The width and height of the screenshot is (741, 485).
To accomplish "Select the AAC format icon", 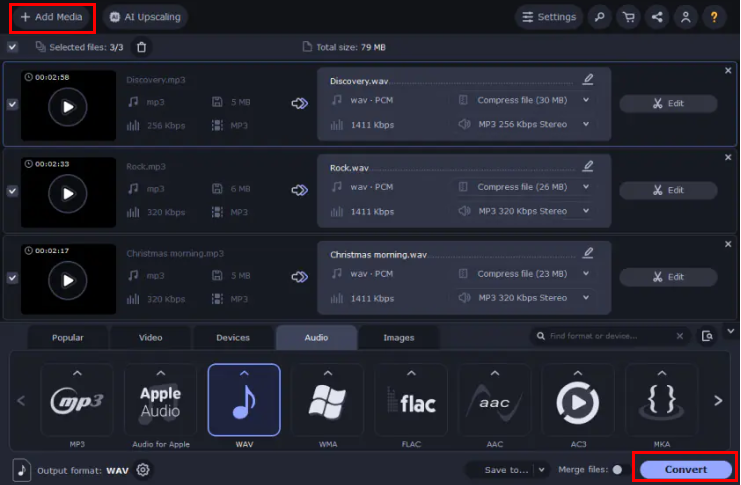I will [x=495, y=400].
